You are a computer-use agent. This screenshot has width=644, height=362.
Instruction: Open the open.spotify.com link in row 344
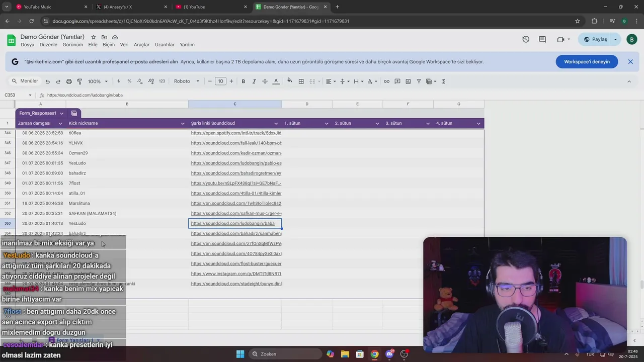click(236, 133)
